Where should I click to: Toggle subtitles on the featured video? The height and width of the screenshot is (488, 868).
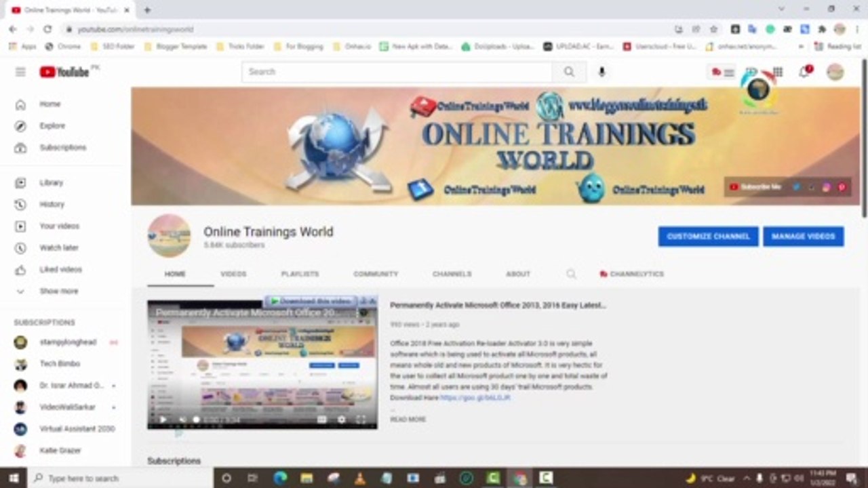click(x=322, y=420)
